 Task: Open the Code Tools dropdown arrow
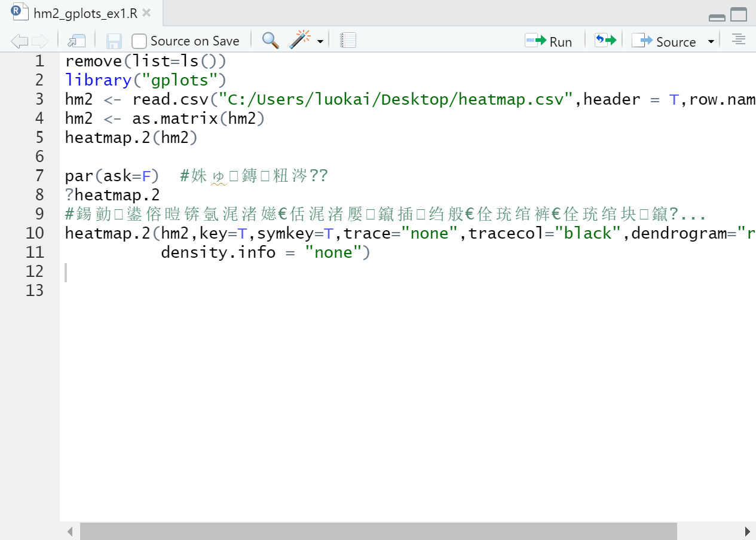coord(320,42)
